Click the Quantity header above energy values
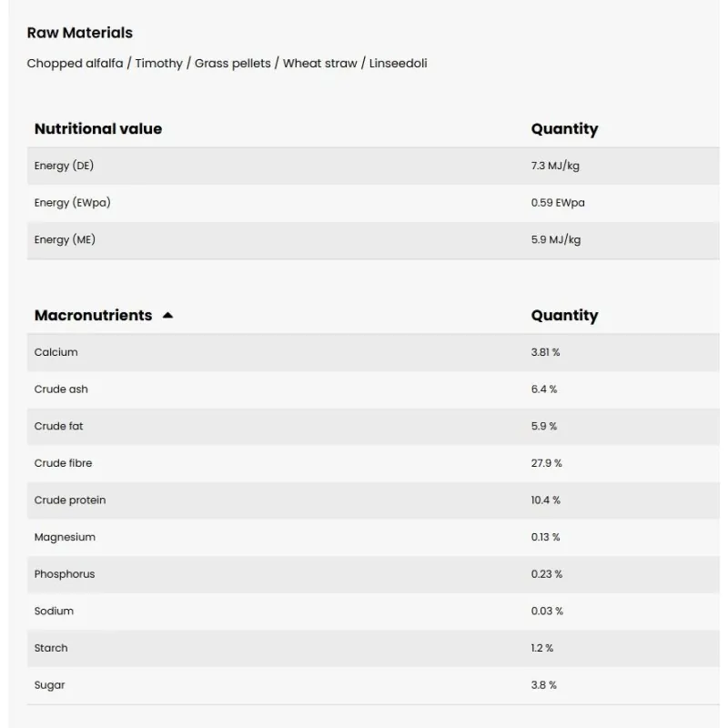The image size is (728, 728). point(564,129)
